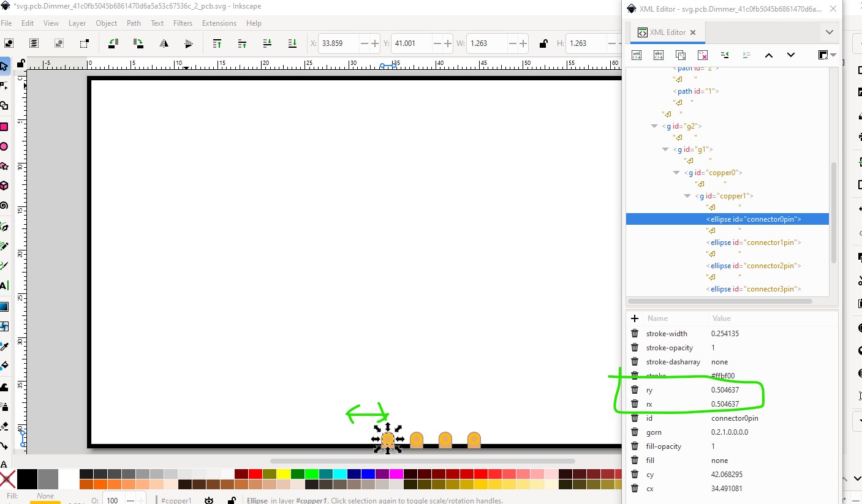Select the Dropper color picker tool
Screen dimensions: 862x504
[4, 346]
